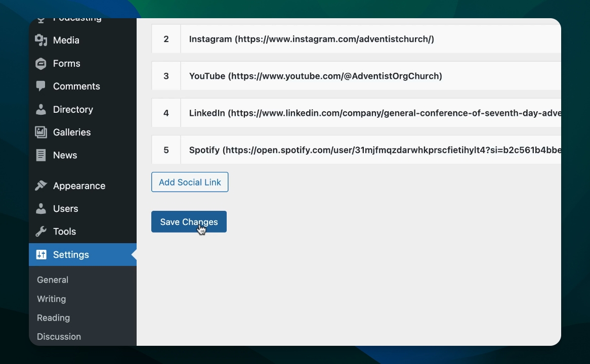Open the Comments section

83,86
